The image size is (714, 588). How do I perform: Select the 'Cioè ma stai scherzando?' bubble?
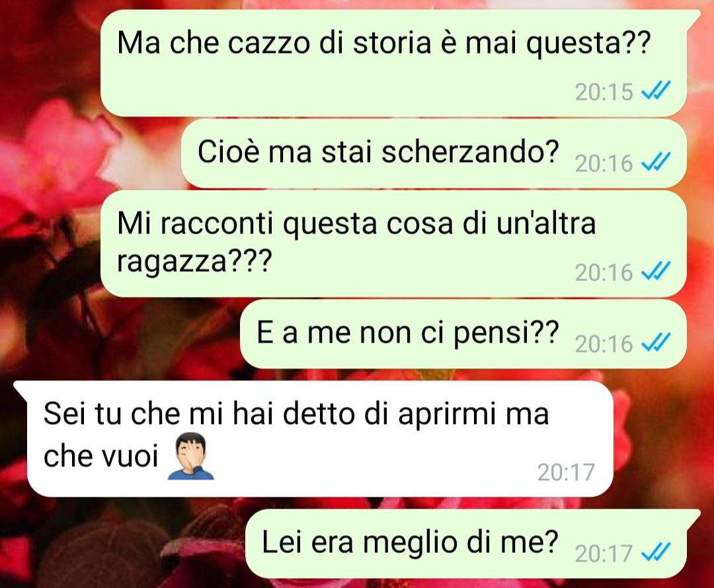click(434, 153)
